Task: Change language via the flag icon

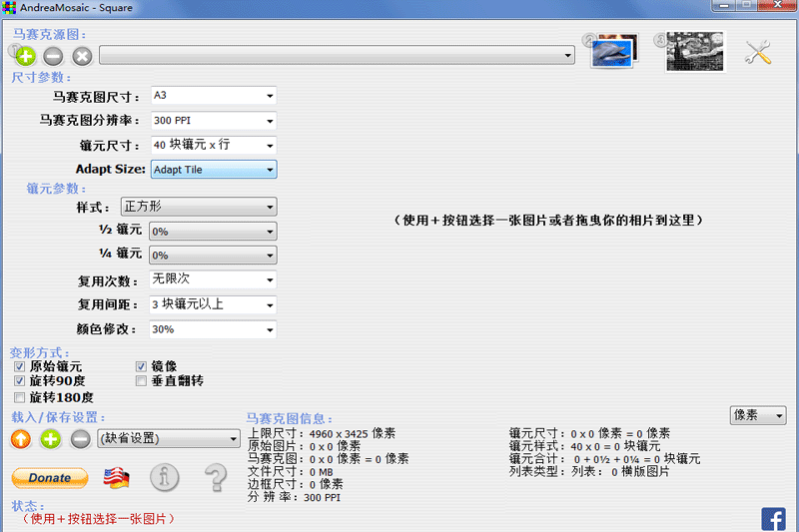Action: pyautogui.click(x=116, y=478)
